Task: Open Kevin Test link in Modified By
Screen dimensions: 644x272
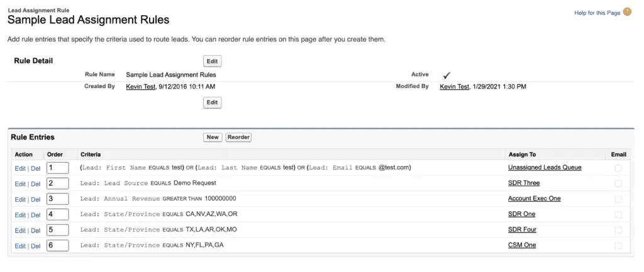Action: pos(454,87)
